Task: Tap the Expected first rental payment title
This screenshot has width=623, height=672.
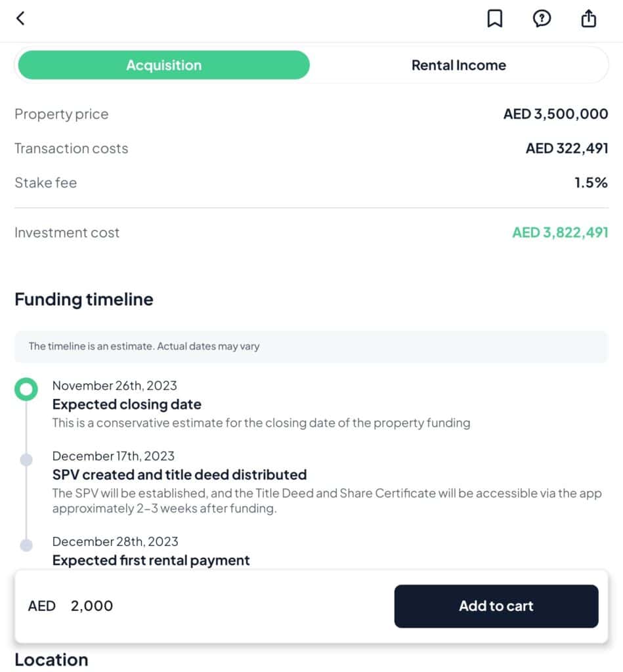Action: point(151,560)
